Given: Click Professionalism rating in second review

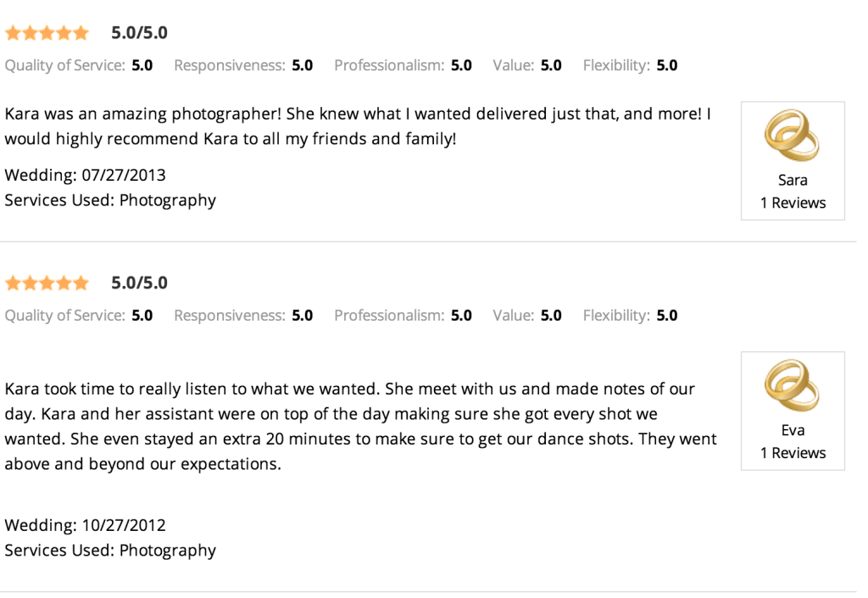Looking at the screenshot, I should coord(403,316).
